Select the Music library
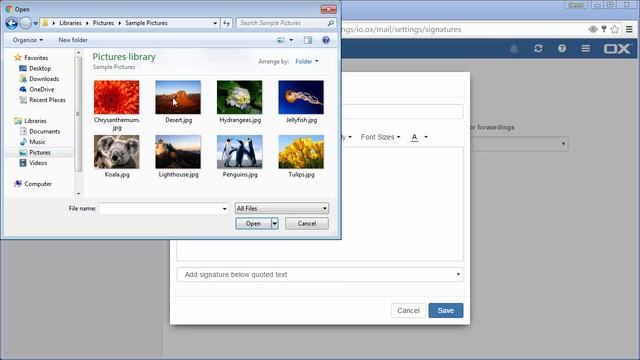The height and width of the screenshot is (360, 640). 37,142
